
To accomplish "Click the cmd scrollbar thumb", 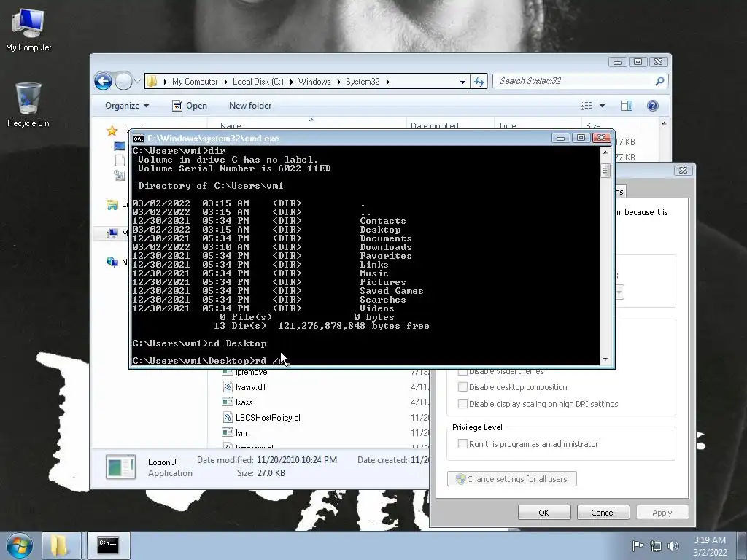I will point(605,171).
